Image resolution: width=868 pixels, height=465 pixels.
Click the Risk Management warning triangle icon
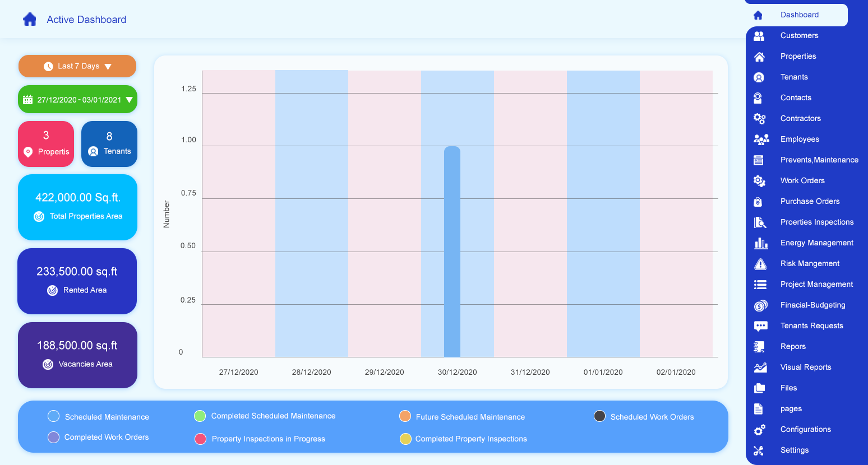tap(760, 264)
